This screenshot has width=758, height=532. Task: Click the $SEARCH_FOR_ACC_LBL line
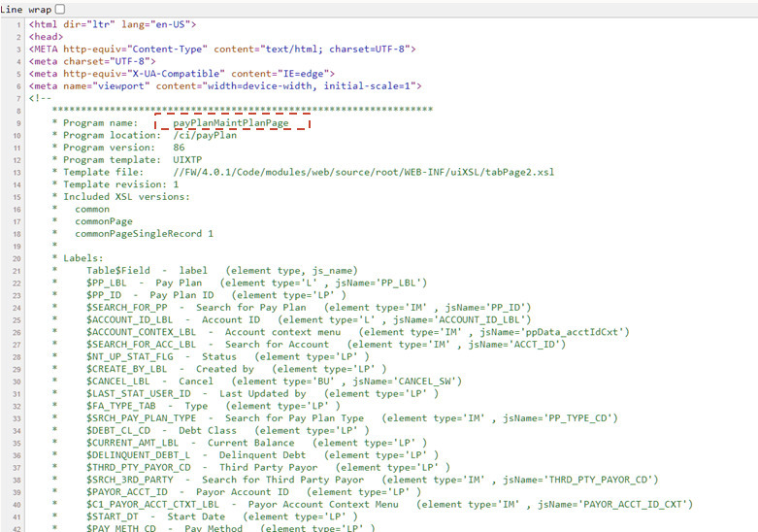click(326, 345)
